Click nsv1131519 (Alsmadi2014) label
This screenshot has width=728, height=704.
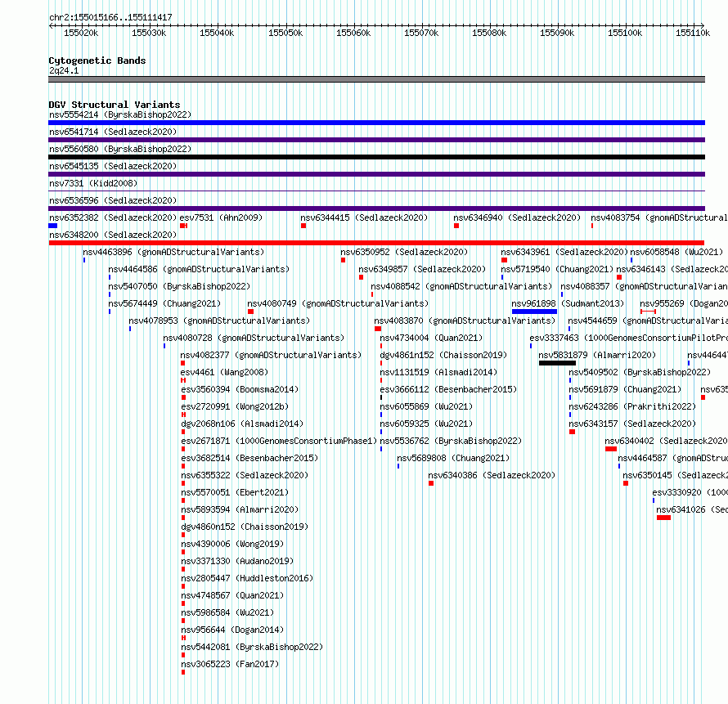438,372
